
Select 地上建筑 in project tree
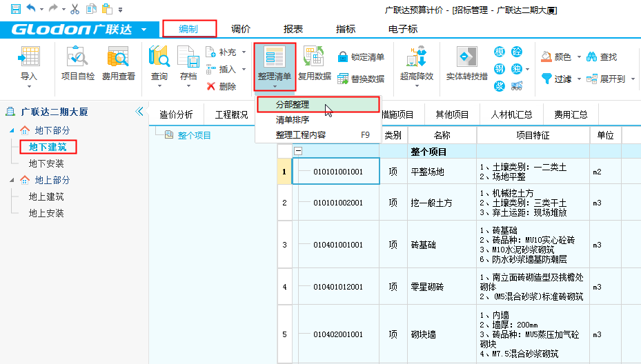(x=46, y=197)
